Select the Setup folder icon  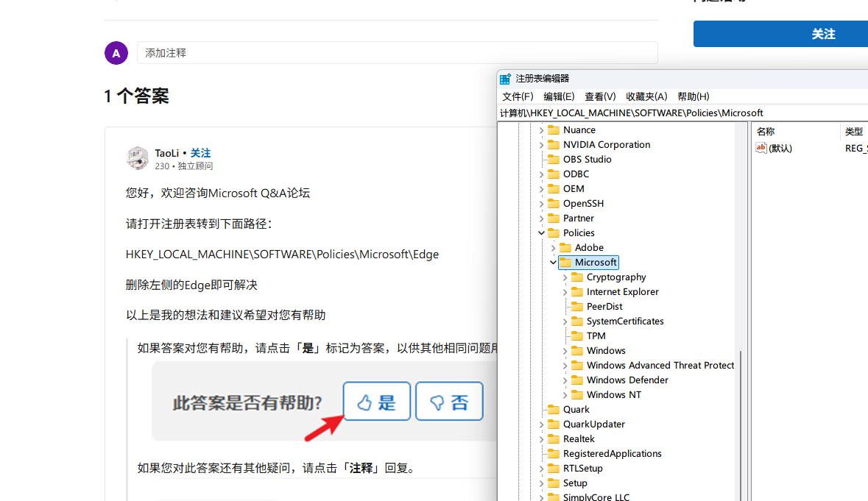554,483
